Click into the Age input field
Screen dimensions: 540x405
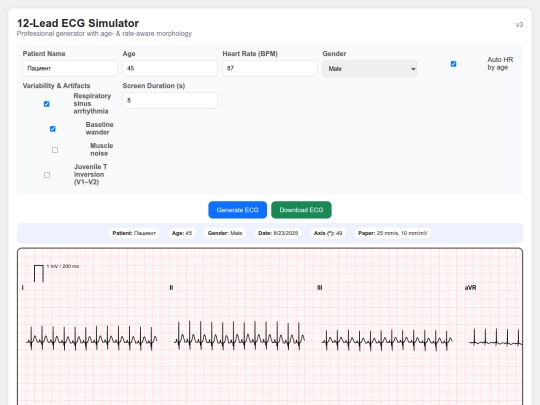click(170, 69)
